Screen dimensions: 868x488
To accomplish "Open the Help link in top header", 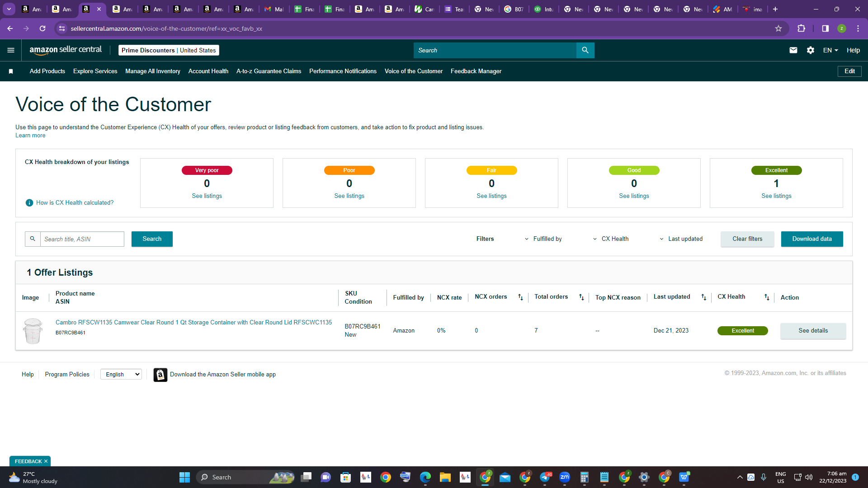I will coord(853,50).
